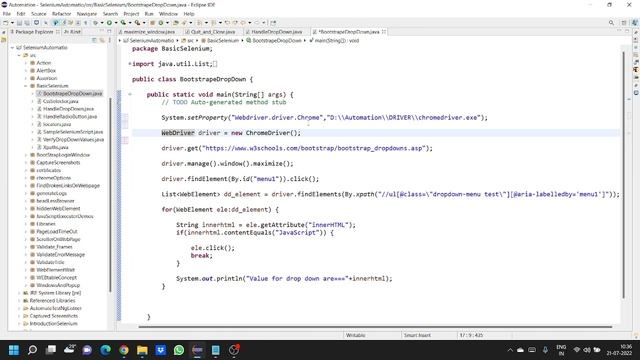The image size is (640, 360).
Task: Open the Debug button dropdown arrow
Action: coord(102,23)
